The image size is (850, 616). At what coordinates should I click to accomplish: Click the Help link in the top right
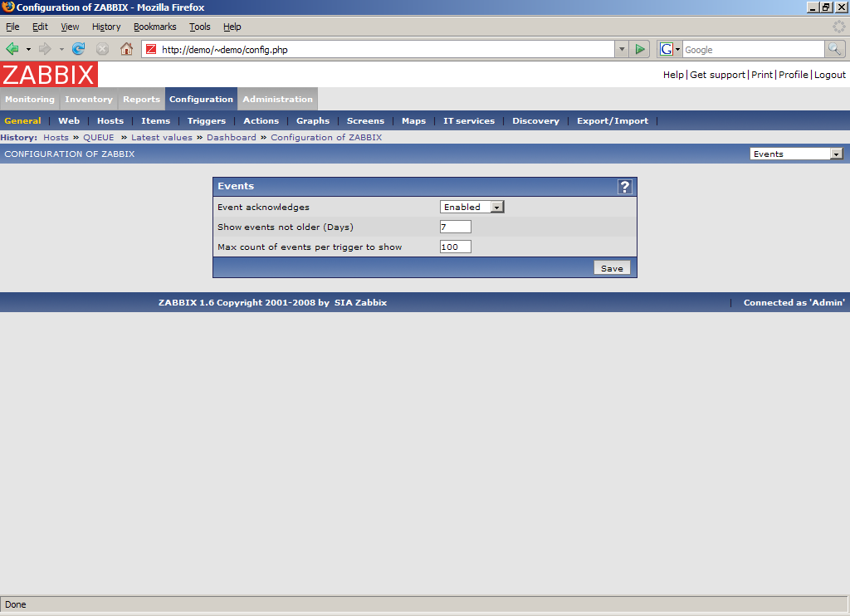pos(673,75)
